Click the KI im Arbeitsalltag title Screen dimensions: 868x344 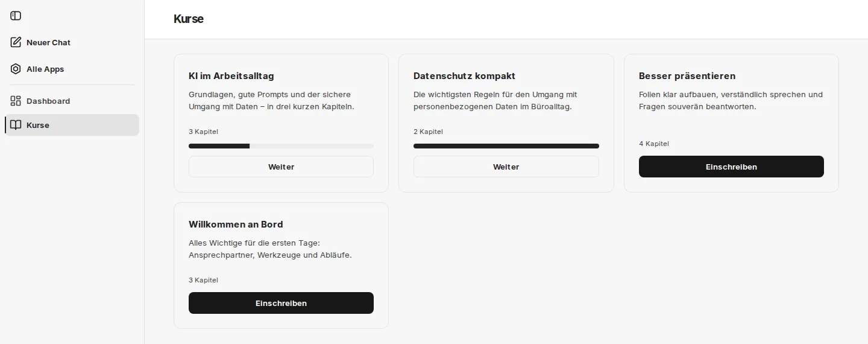(231, 76)
